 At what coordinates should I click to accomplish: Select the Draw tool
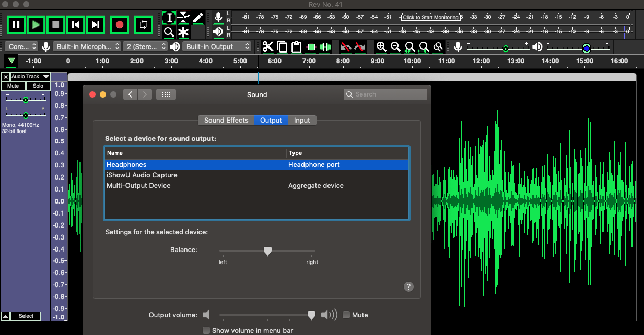point(197,17)
